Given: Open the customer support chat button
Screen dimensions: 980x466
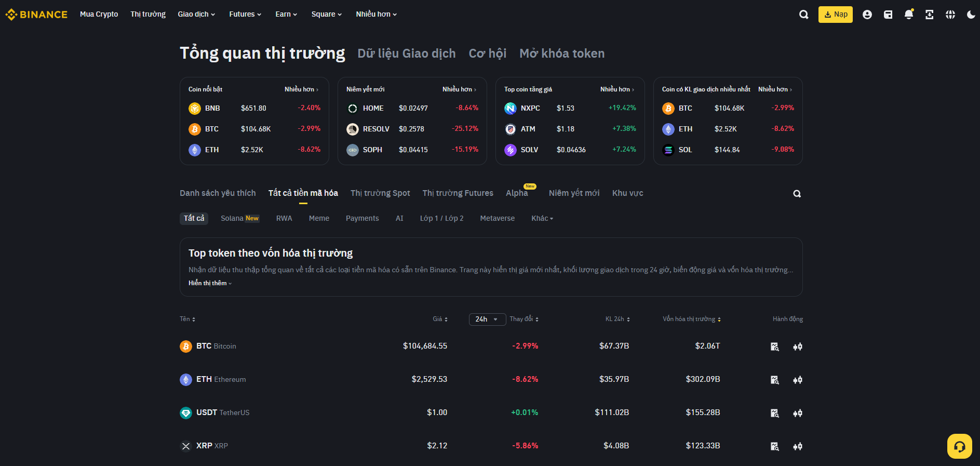Looking at the screenshot, I should pos(959,446).
